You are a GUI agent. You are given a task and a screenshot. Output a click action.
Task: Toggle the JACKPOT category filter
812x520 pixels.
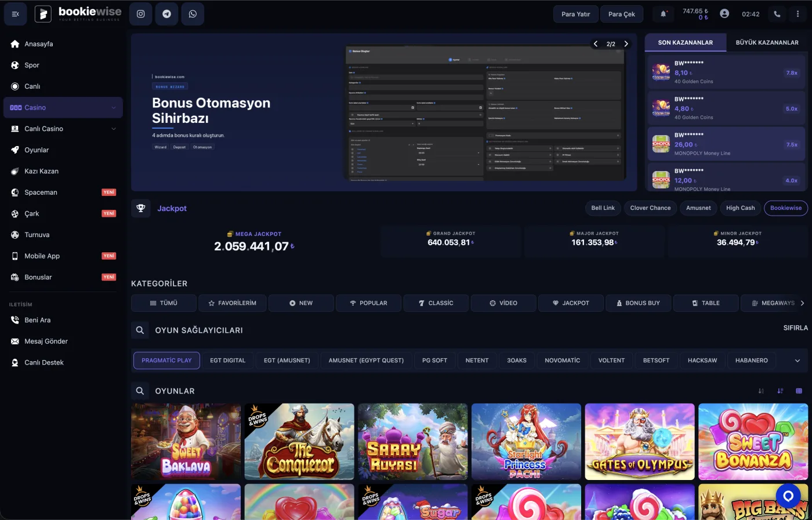(571, 303)
